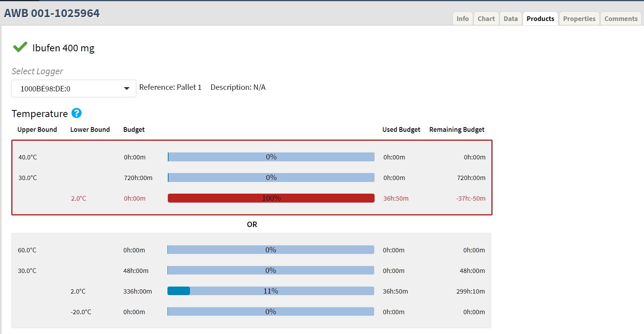
Task: Click the Used Budget column header
Action: (401, 129)
